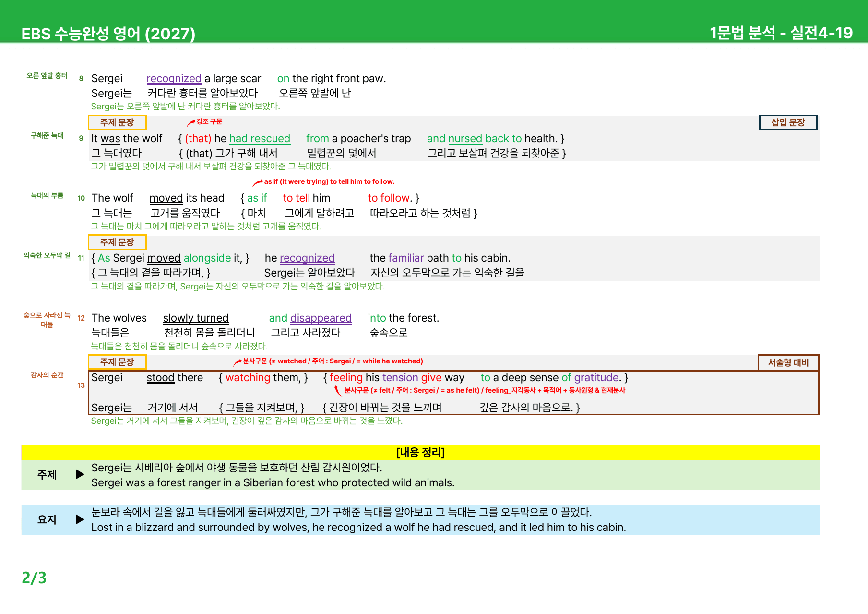
Task: Click the word 'recognized' in sentence 8
Action: 174,78
